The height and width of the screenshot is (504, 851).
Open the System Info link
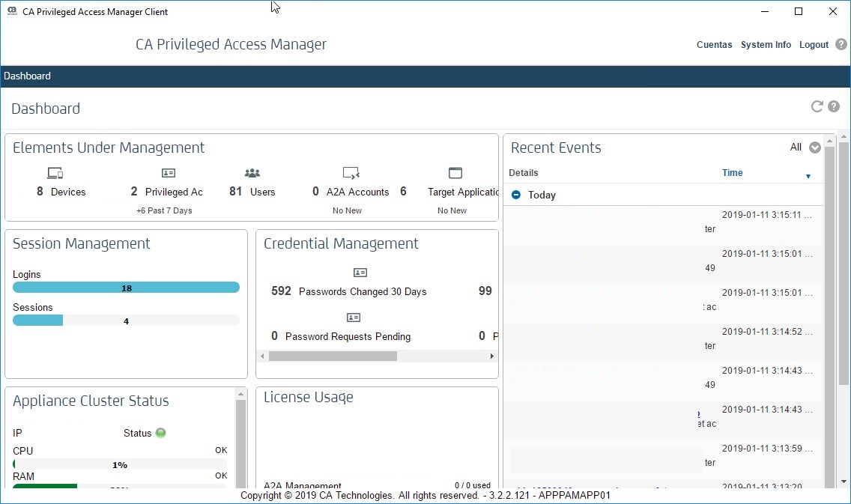pos(766,45)
